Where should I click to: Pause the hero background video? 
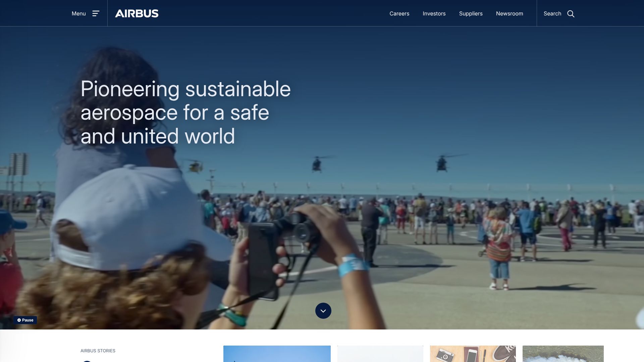[x=25, y=320]
